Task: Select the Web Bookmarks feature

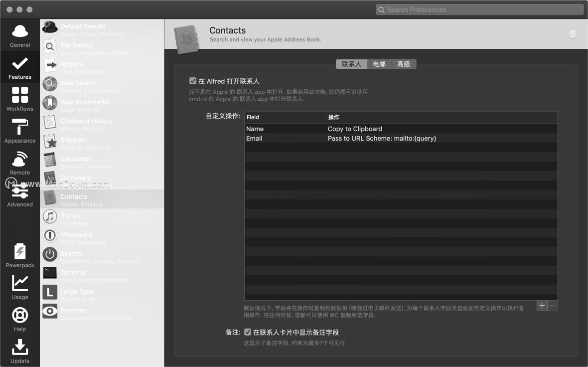Action: coord(102,104)
